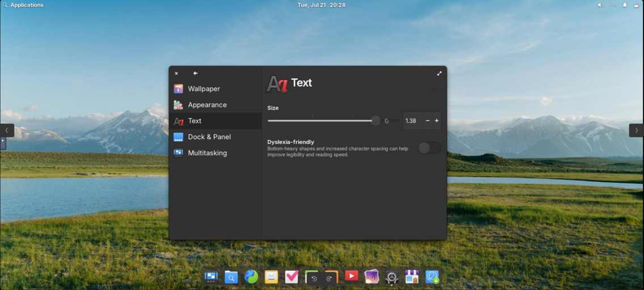Open the sound volume indicator
Image resolution: width=644 pixels, height=290 pixels.
point(600,5)
